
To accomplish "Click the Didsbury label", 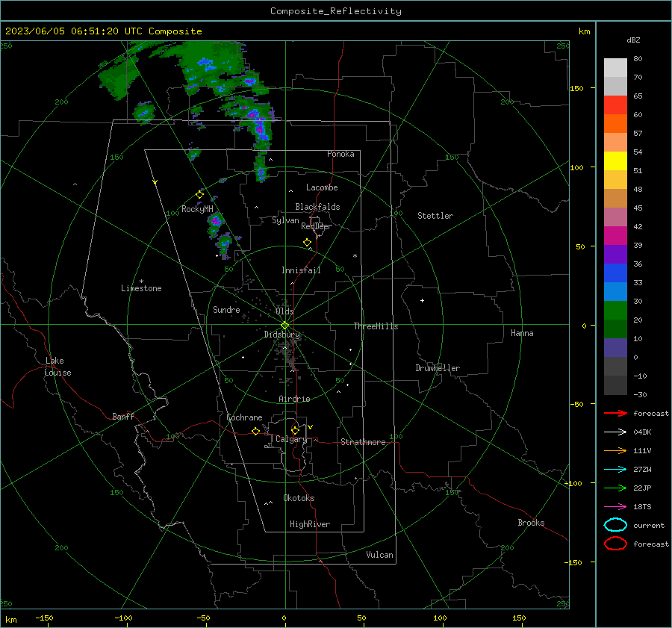I will coord(282,335).
